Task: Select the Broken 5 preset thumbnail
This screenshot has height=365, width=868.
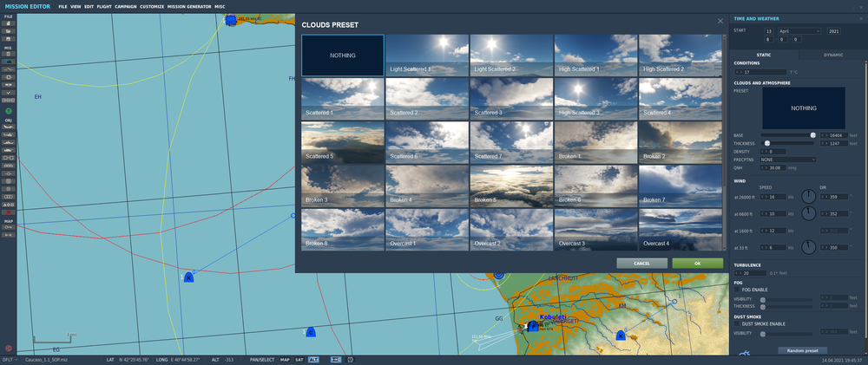Action: click(x=511, y=186)
